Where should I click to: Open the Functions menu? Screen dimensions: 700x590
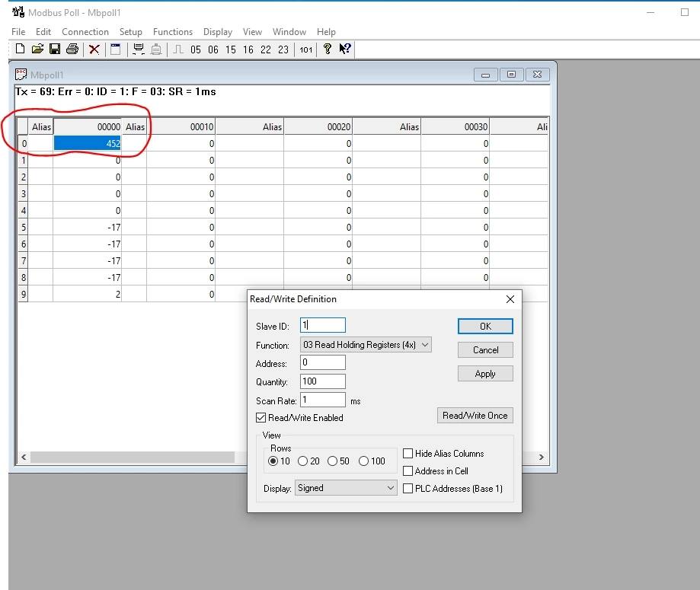173,32
